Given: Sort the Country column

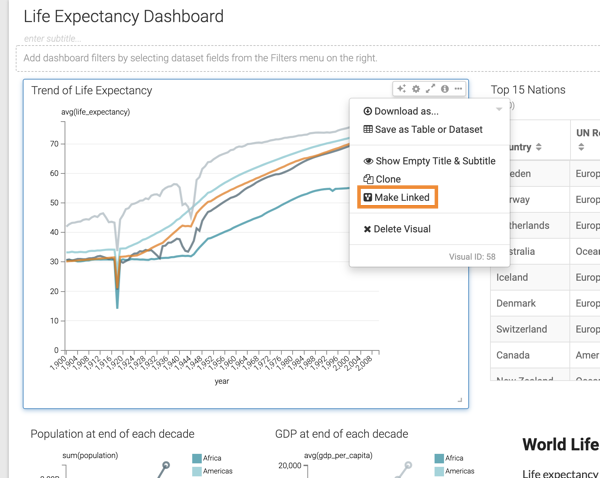Looking at the screenshot, I should 539,148.
